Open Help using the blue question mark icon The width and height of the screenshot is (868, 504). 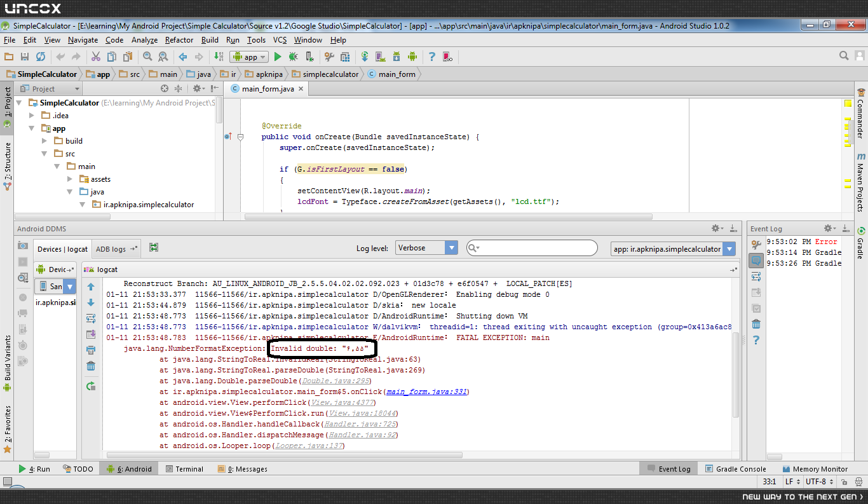432,57
